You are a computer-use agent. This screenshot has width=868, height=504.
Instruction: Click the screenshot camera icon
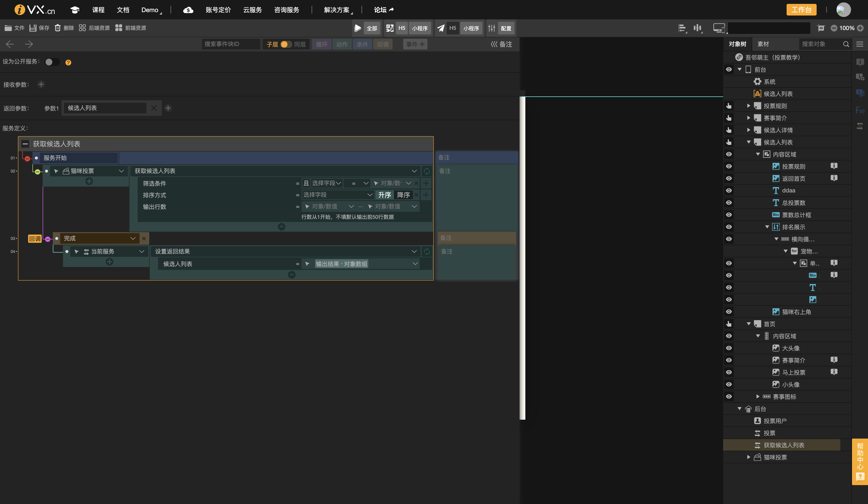[x=821, y=28]
